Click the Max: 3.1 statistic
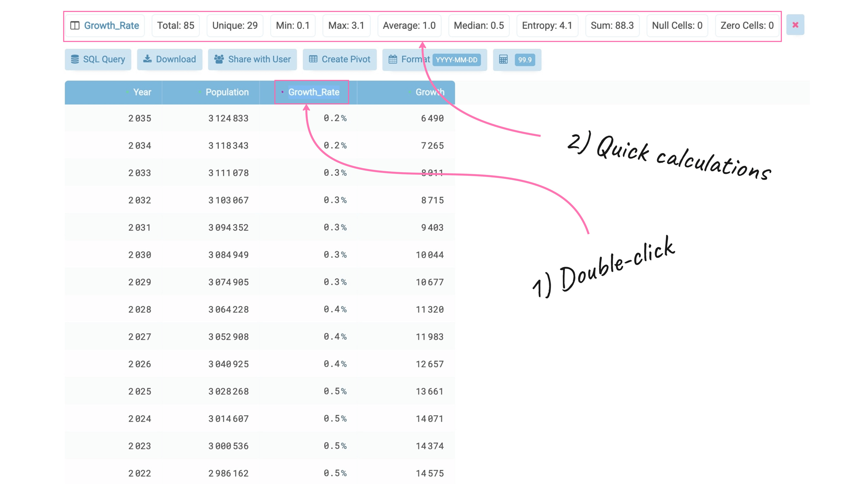The width and height of the screenshot is (868, 488). click(x=346, y=25)
